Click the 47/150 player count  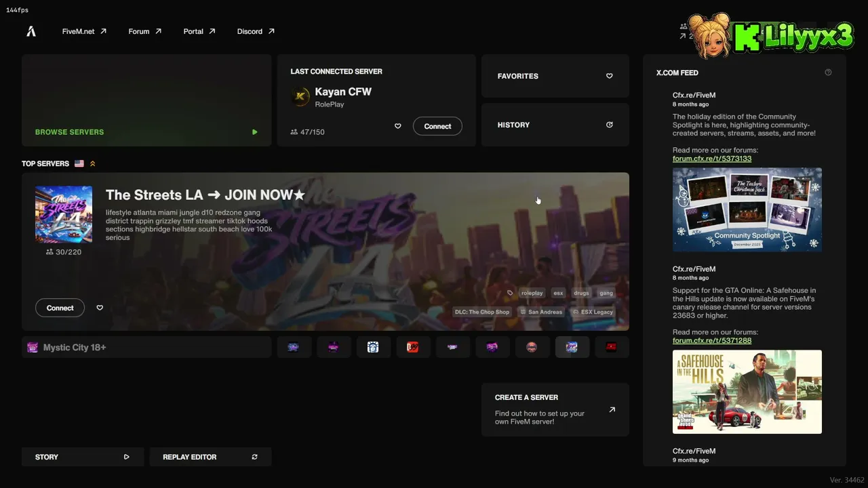pos(307,132)
